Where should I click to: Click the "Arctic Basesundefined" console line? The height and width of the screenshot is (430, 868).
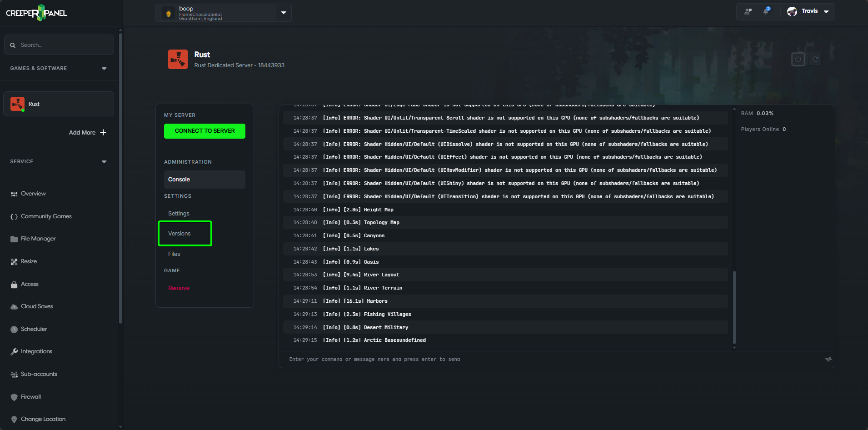click(505, 340)
